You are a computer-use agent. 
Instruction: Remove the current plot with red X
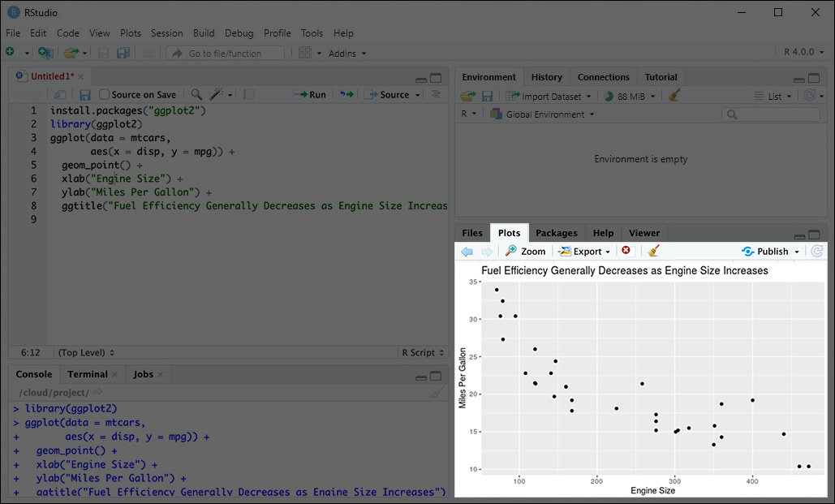click(x=626, y=251)
